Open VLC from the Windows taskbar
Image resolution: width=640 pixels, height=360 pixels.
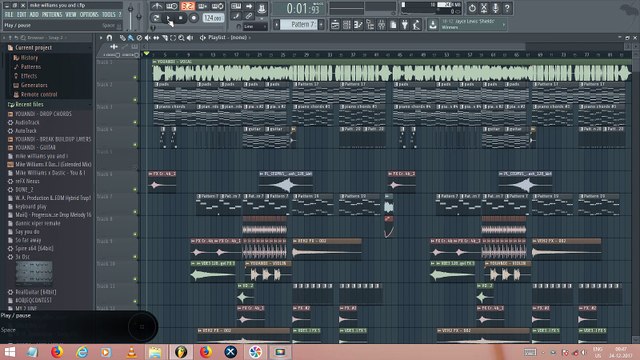[x=131, y=352]
